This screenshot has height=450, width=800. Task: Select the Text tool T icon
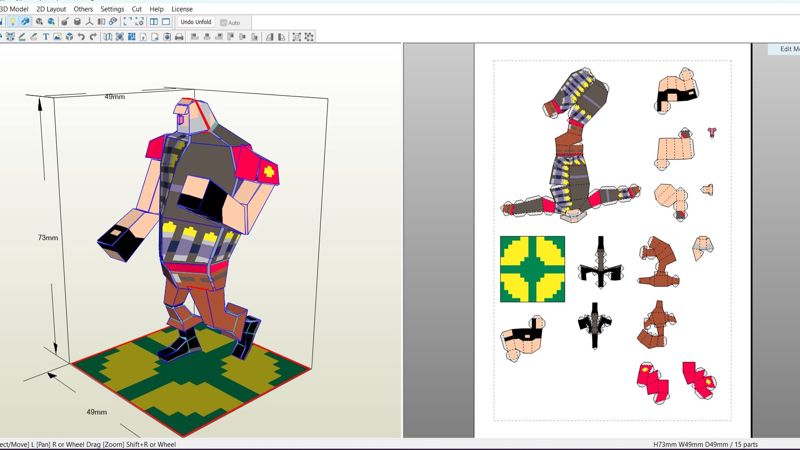[46, 37]
